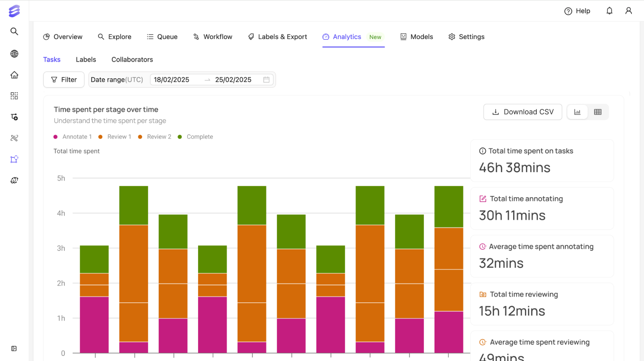Open the date range calendar picker
This screenshot has width=644, height=361.
(266, 80)
